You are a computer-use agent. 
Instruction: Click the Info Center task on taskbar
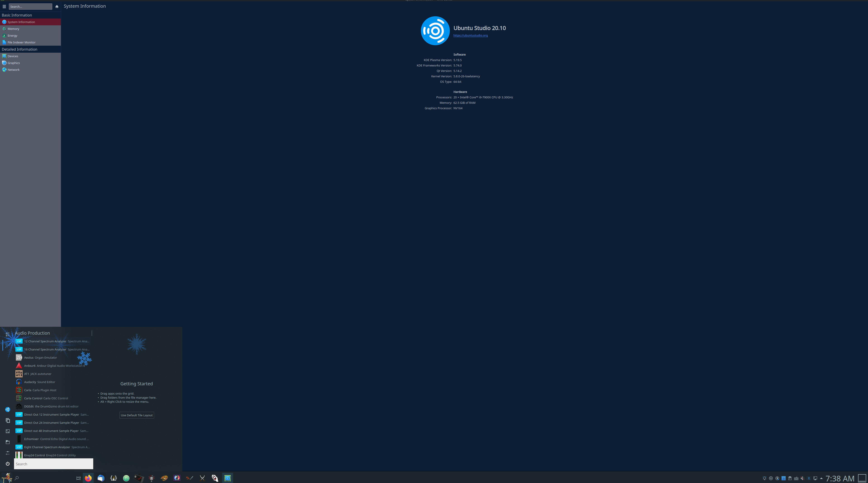227,478
